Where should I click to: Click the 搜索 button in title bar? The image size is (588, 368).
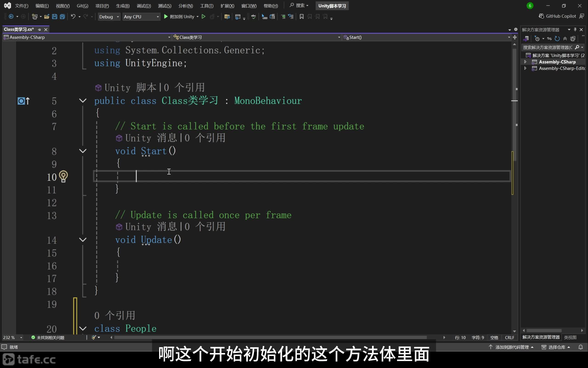299,5
